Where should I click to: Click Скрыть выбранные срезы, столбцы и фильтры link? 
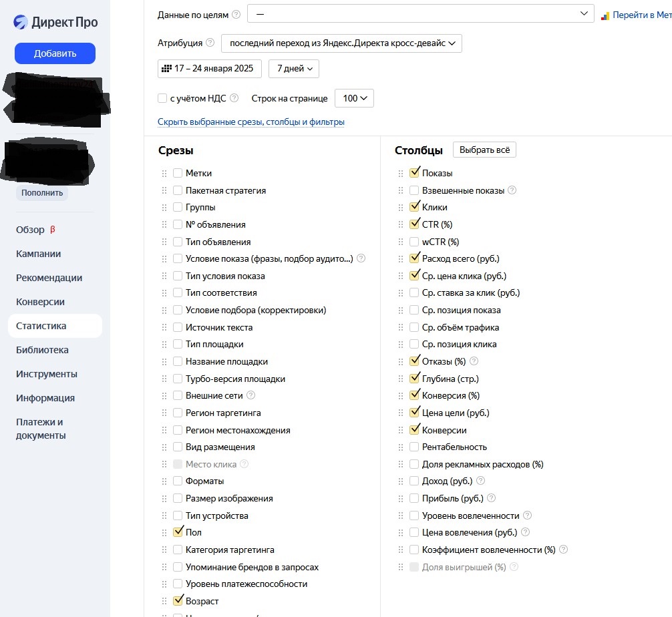point(251,122)
